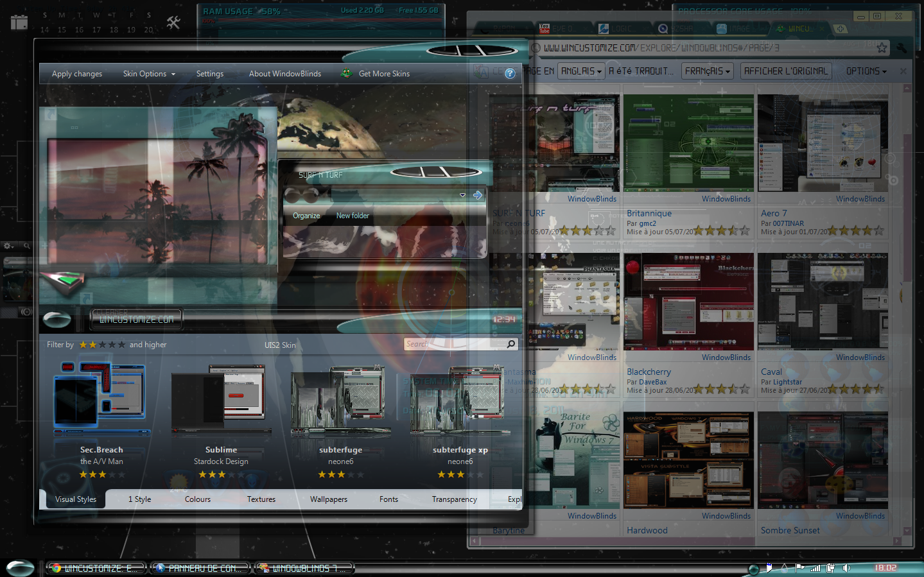Click the browser address bar URL
This screenshot has width=924, height=577.
(661, 48)
